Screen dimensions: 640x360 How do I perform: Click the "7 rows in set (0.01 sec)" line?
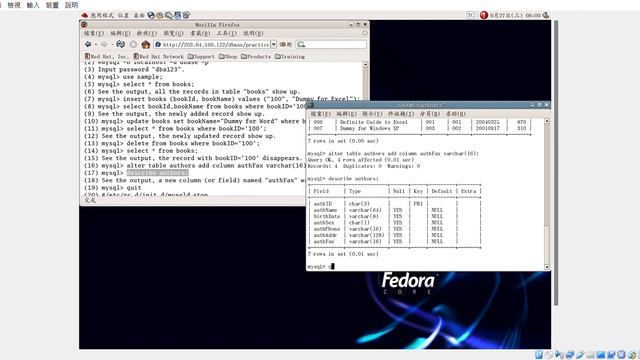click(x=343, y=254)
